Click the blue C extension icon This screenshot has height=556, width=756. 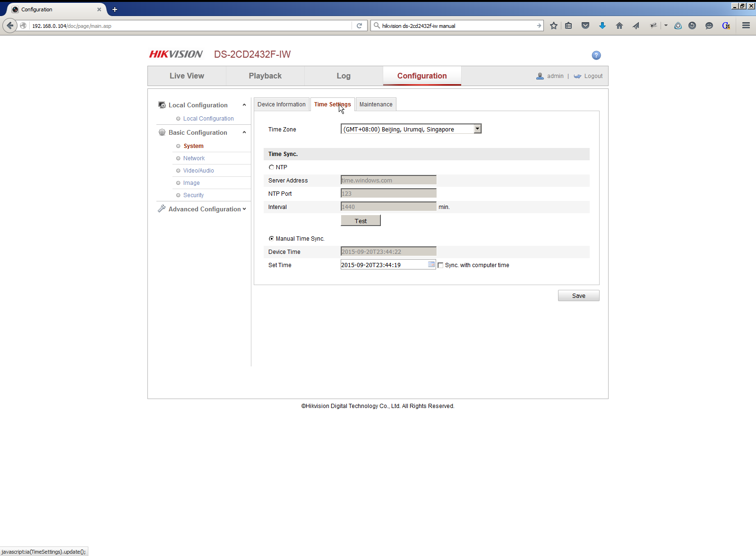[726, 26]
